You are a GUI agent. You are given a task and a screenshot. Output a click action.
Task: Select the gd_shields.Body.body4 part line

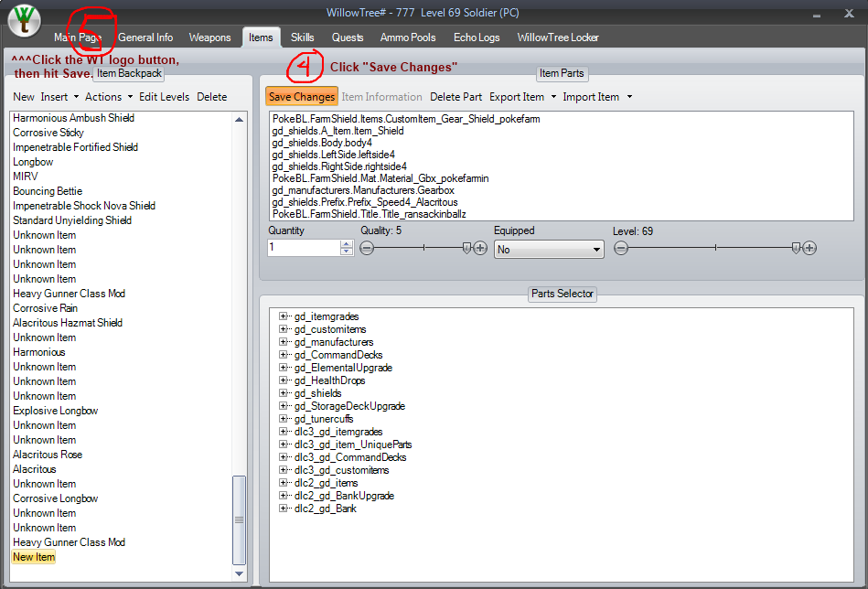(x=322, y=143)
